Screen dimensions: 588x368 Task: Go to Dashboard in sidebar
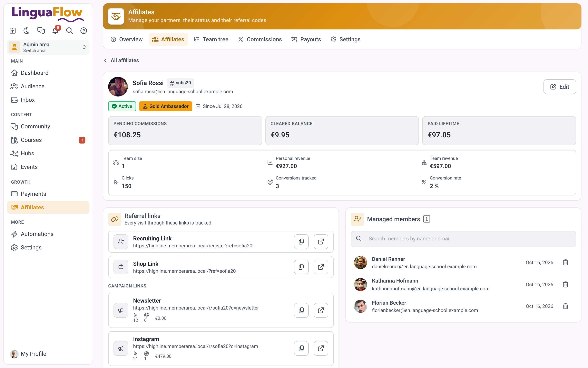48,73
